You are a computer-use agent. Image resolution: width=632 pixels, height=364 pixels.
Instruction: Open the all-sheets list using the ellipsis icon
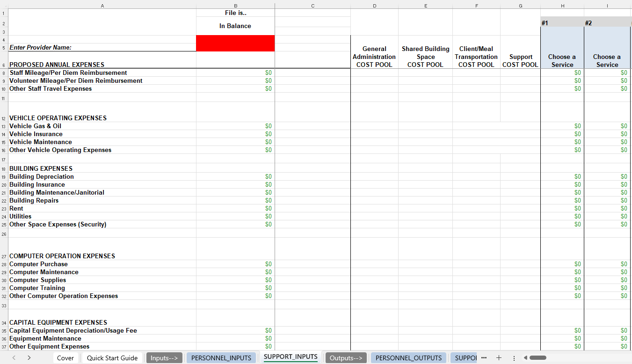pos(484,357)
